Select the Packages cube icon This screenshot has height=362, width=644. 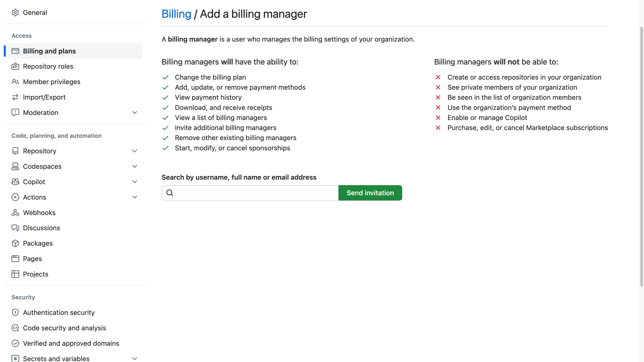point(15,243)
